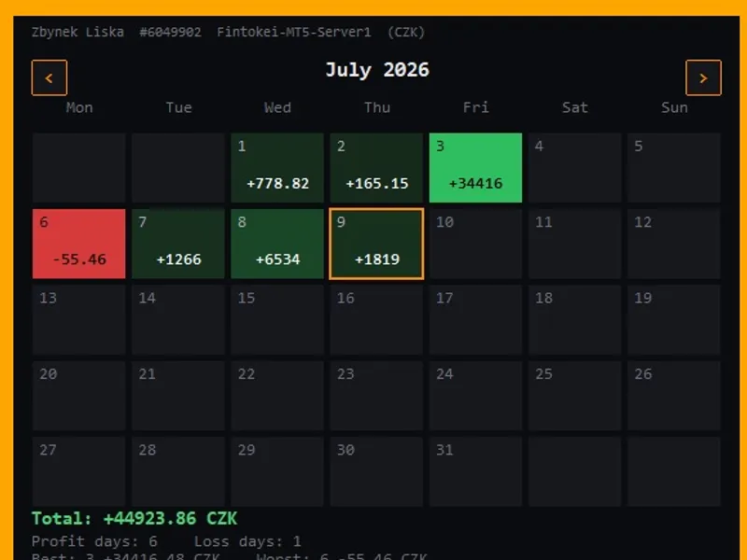
Task: Select the July 4 day cell
Action: (x=575, y=168)
